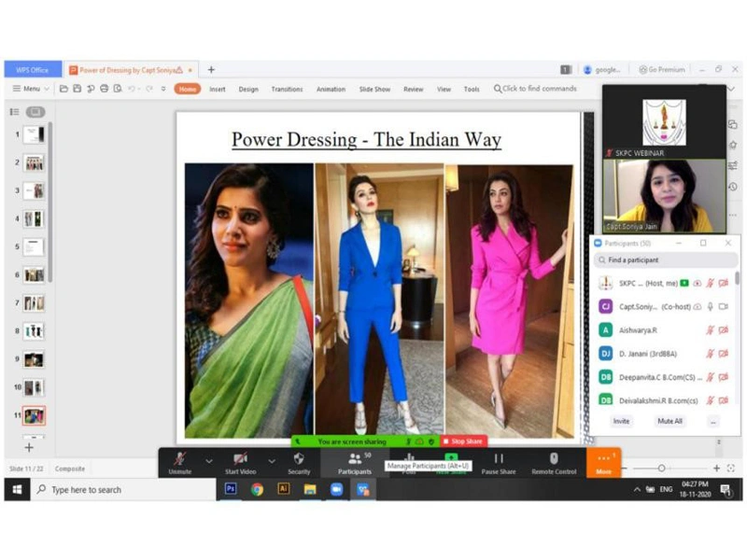
Task: Open Adobe Illustrator from the taskbar
Action: (x=284, y=489)
